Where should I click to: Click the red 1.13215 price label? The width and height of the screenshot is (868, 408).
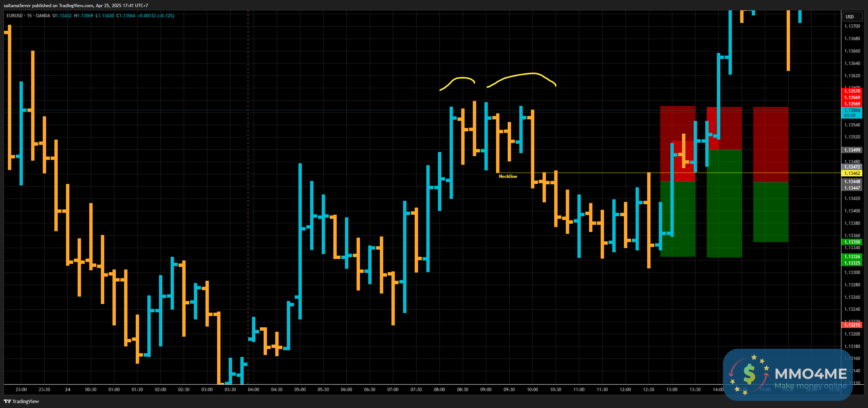click(x=852, y=325)
